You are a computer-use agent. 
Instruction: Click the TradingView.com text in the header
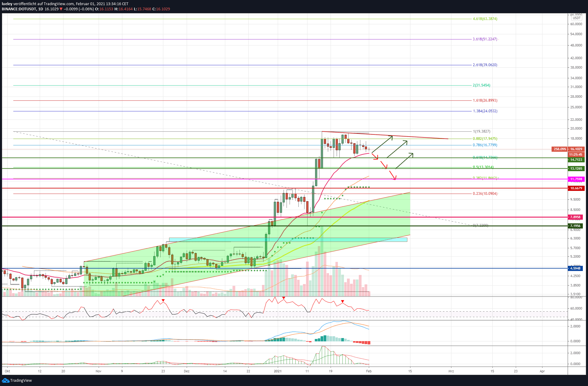click(x=59, y=4)
